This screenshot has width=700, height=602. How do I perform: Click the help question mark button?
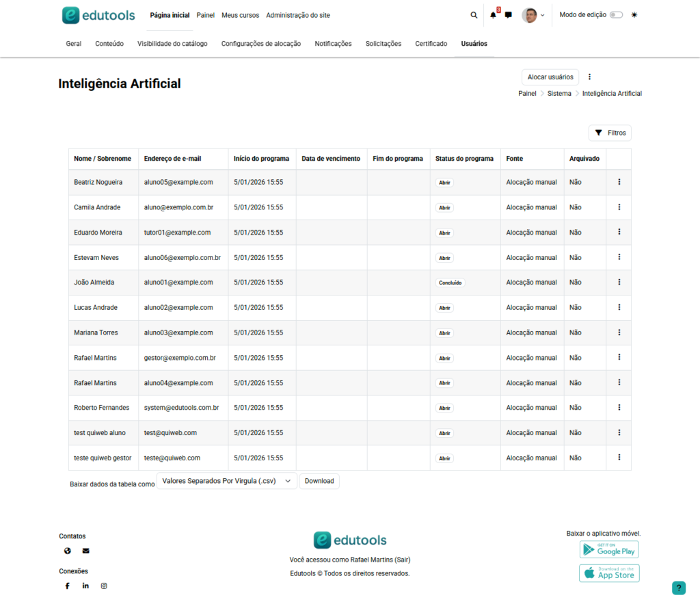coord(678,588)
